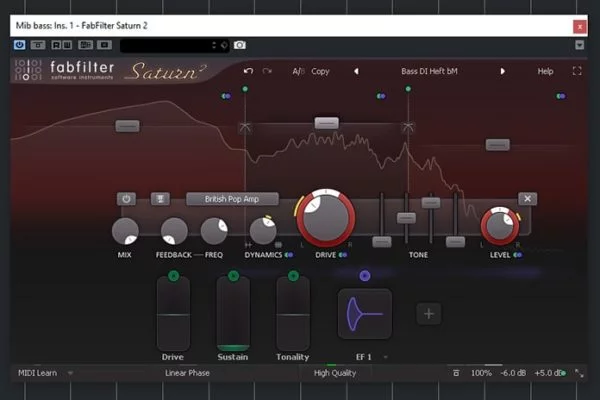The height and width of the screenshot is (400, 600).
Task: Click the first TONE slider handle
Action: 382,242
